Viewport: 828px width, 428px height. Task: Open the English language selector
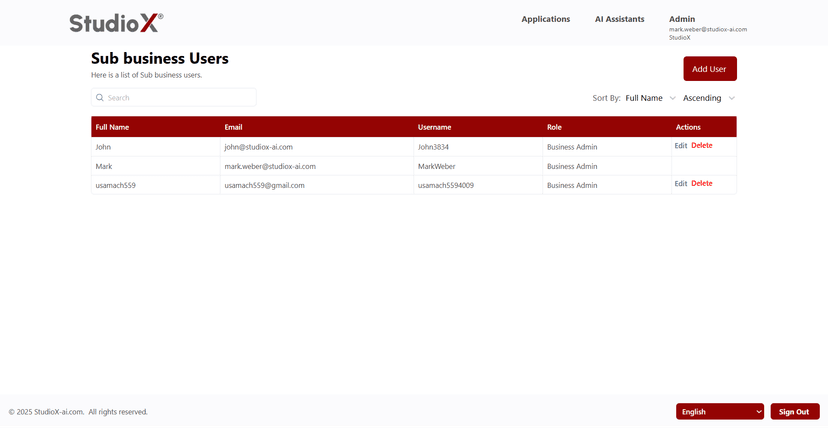(719, 412)
